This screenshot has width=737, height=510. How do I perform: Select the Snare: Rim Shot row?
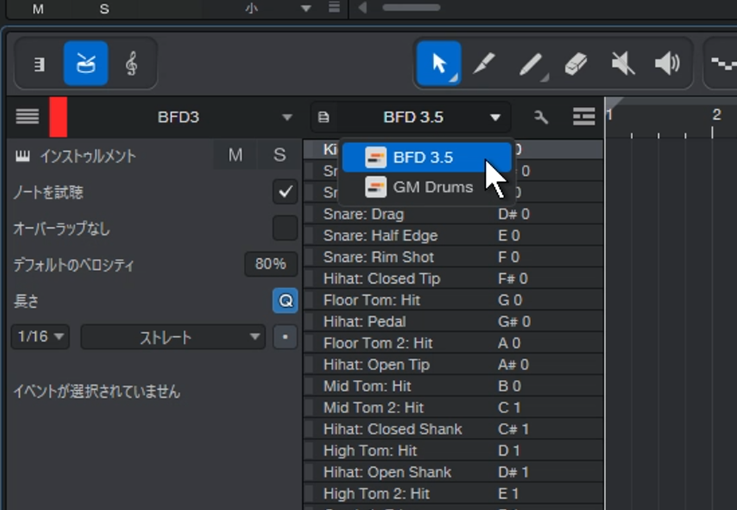click(x=453, y=257)
